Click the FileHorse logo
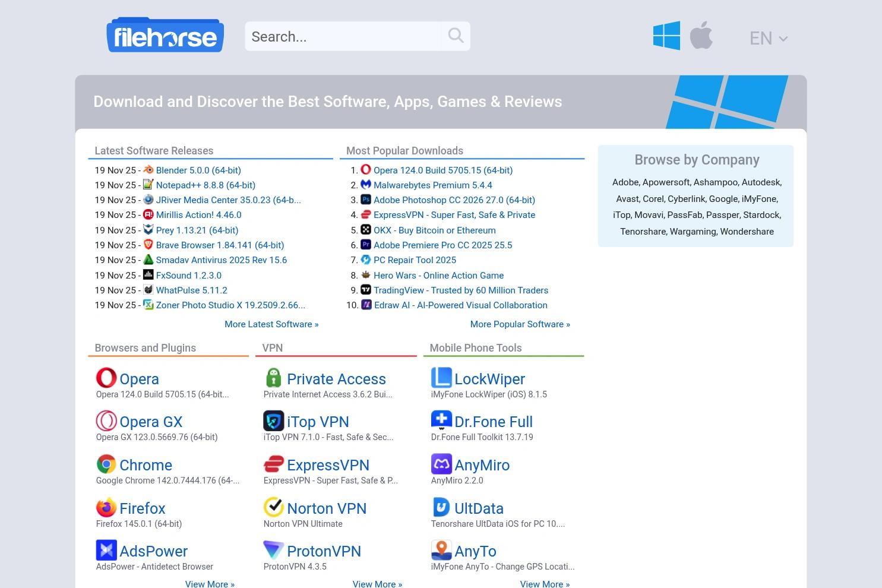 (165, 35)
